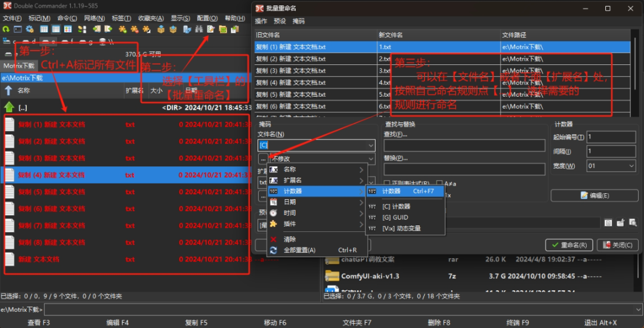Click the green right-arrow panel toolbar icon
Viewport: 644px width, 328px height.
(x=108, y=29)
